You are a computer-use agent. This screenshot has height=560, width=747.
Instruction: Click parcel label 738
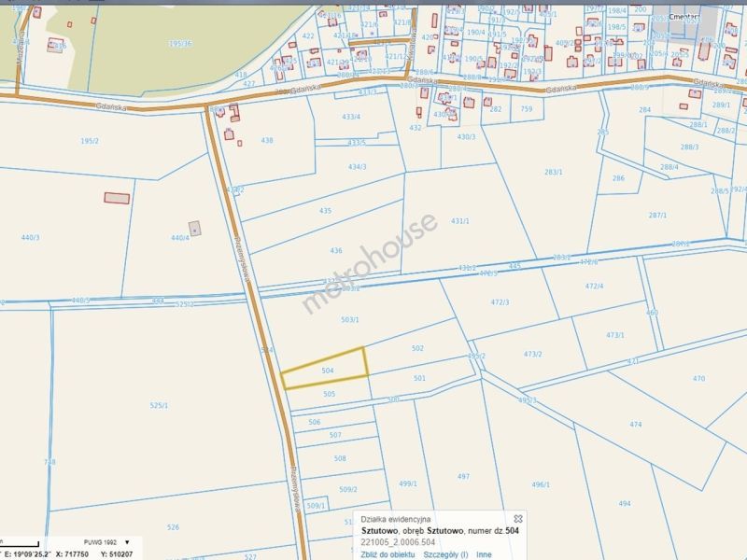(x=49, y=462)
